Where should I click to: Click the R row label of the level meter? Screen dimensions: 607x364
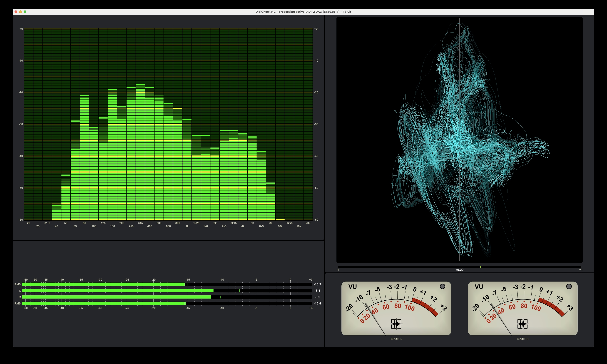(20, 297)
